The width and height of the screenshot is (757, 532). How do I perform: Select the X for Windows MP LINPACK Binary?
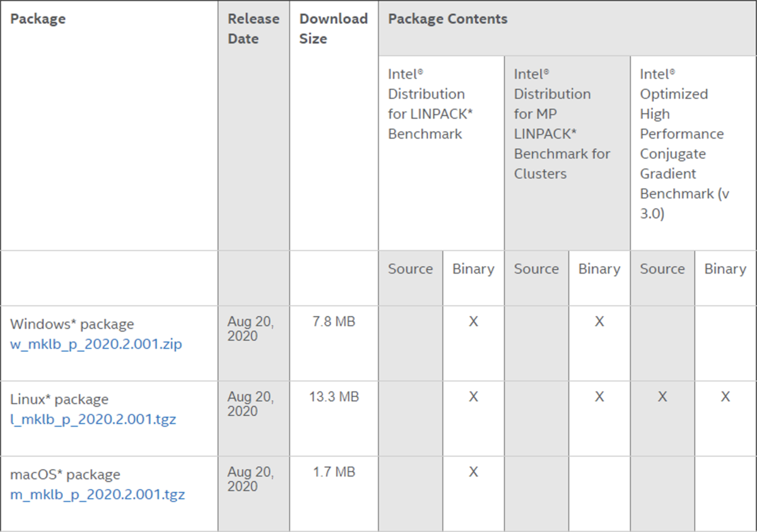point(599,321)
